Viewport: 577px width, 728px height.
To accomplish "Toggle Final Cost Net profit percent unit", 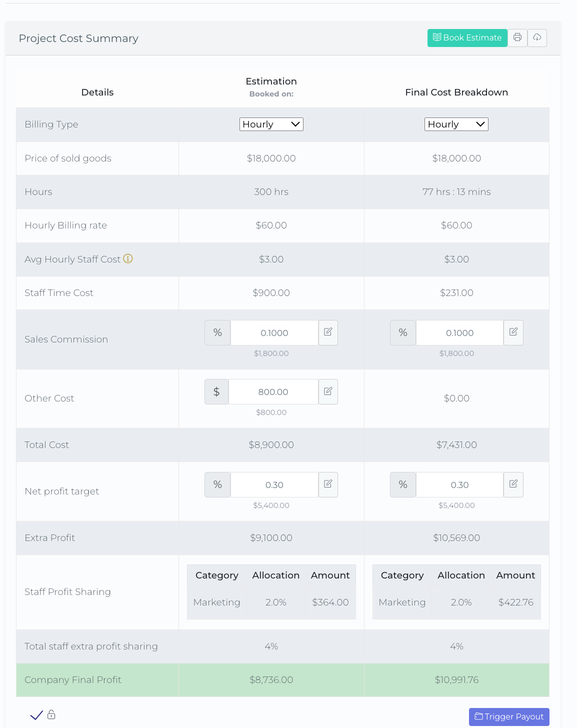I will (x=403, y=484).
